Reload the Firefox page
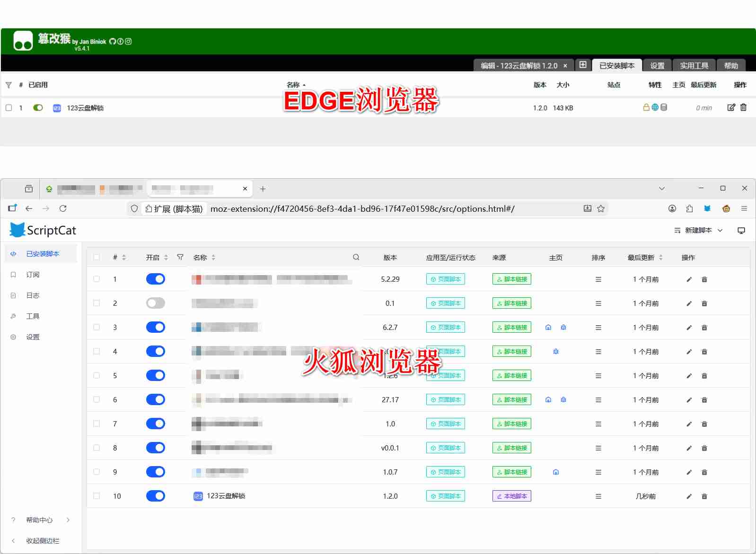Viewport: 756px width, 554px height. pyautogui.click(x=63, y=208)
